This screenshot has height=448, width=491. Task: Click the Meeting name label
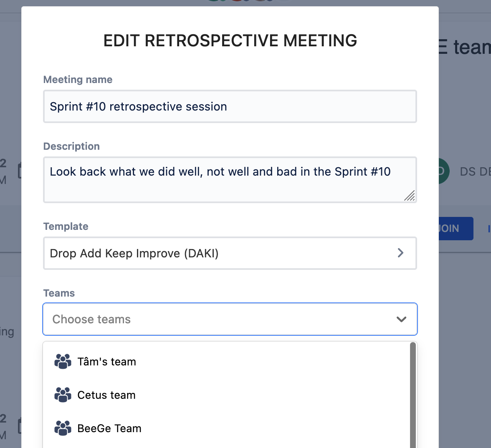coord(78,80)
